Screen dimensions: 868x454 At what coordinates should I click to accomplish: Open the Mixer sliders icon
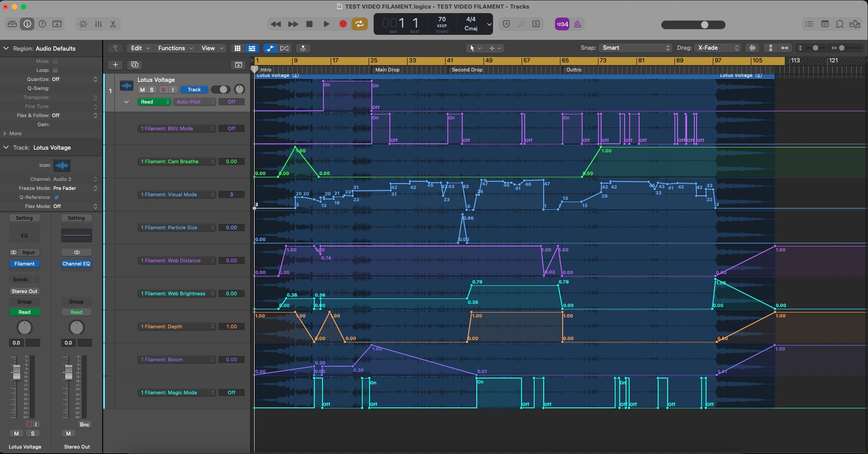(x=98, y=24)
